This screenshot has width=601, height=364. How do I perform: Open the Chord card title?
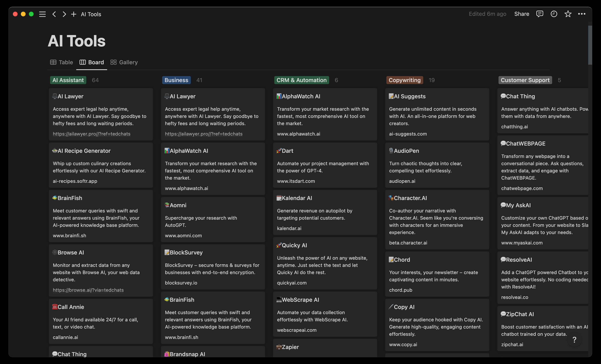tap(402, 259)
